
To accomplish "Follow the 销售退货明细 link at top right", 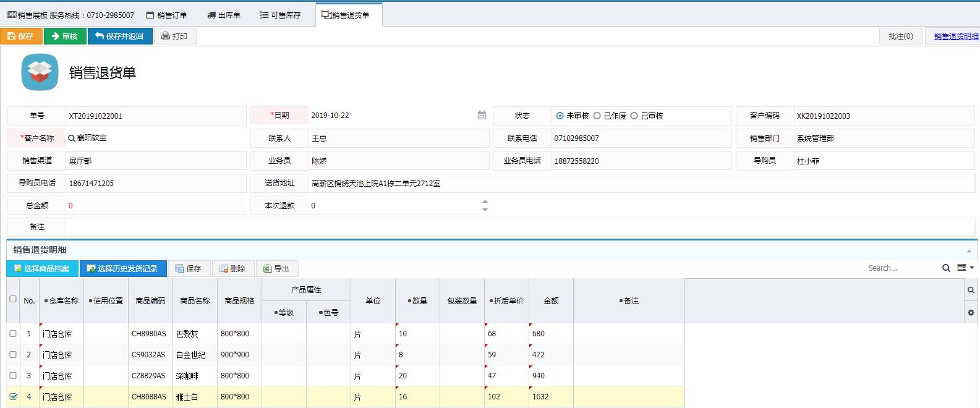I will [x=956, y=36].
